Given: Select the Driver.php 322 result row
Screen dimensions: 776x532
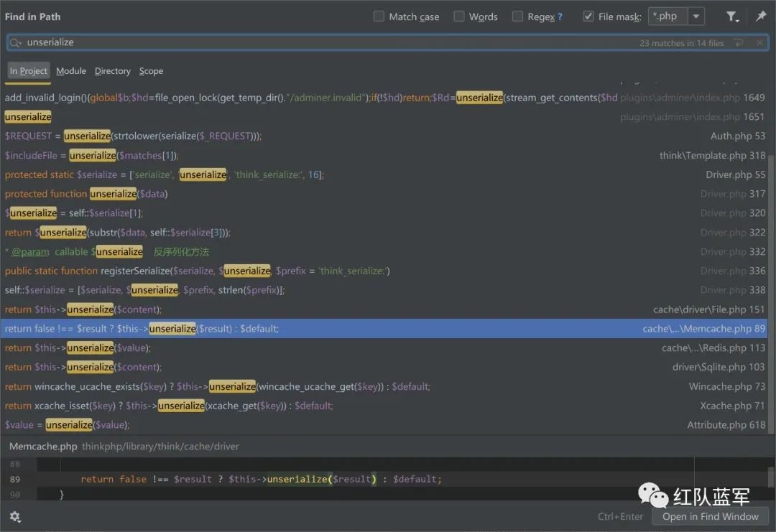Looking at the screenshot, I should (x=384, y=233).
